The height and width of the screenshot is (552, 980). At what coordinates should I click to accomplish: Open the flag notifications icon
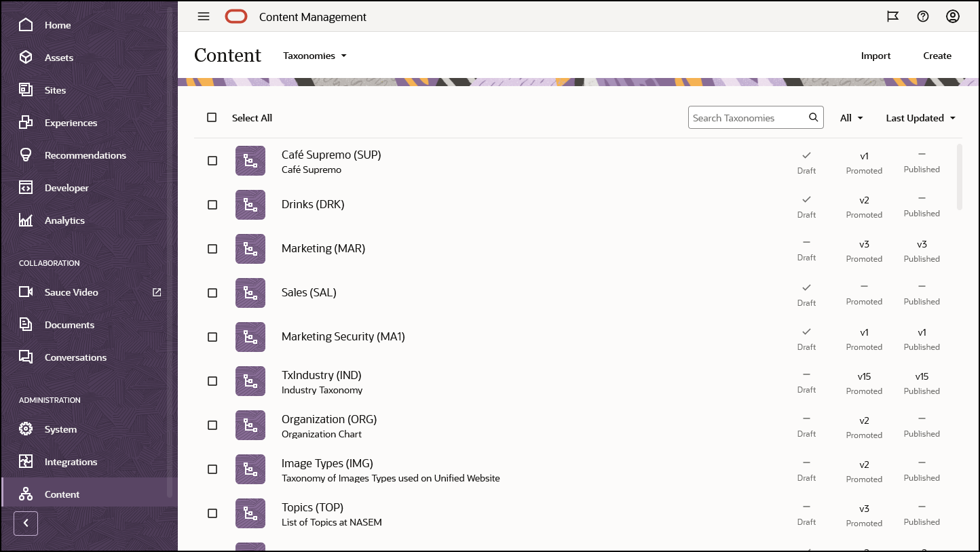pos(893,17)
